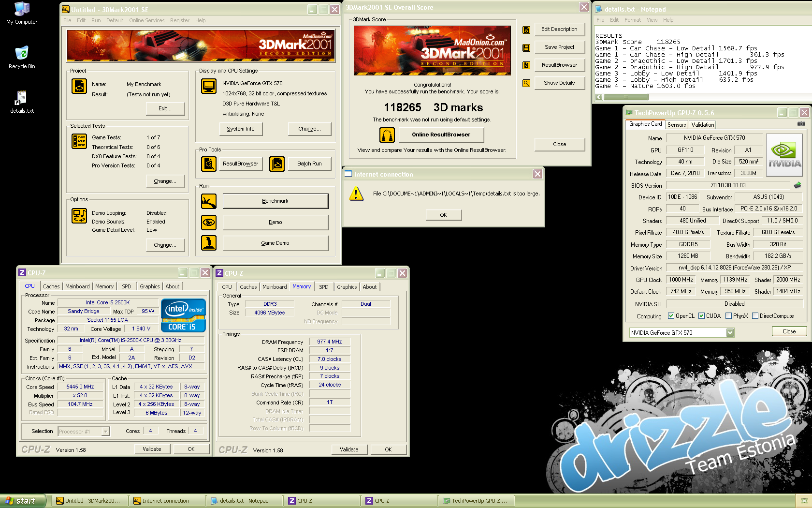This screenshot has height=508, width=812.
Task: Click the Intel Core i5 logo in CPU-Z
Action: 183,315
